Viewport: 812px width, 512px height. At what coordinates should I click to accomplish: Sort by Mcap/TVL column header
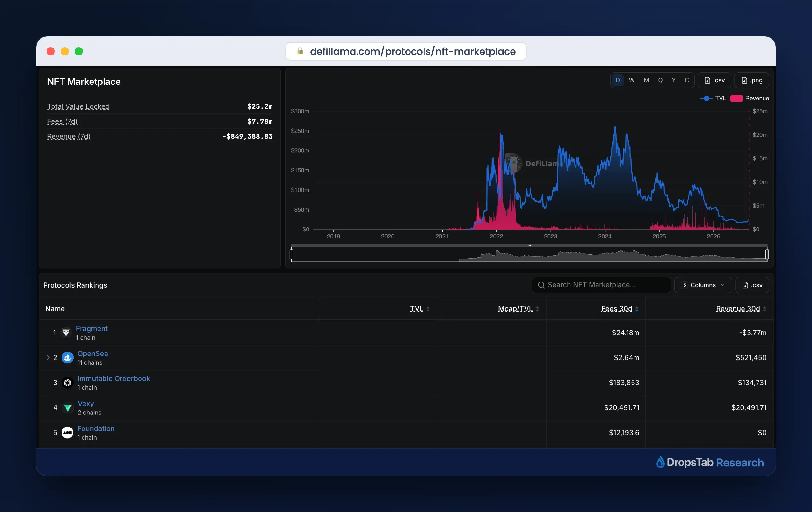click(515, 309)
